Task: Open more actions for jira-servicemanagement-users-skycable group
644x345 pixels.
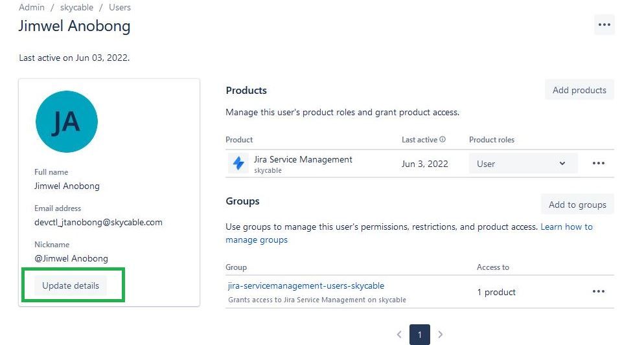Action: pos(599,291)
